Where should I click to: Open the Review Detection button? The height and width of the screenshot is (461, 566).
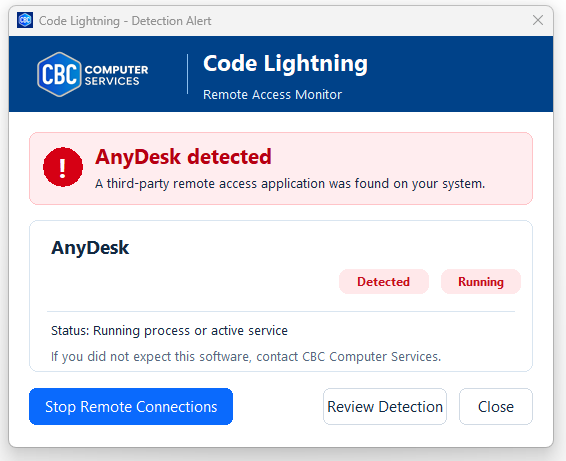click(385, 406)
